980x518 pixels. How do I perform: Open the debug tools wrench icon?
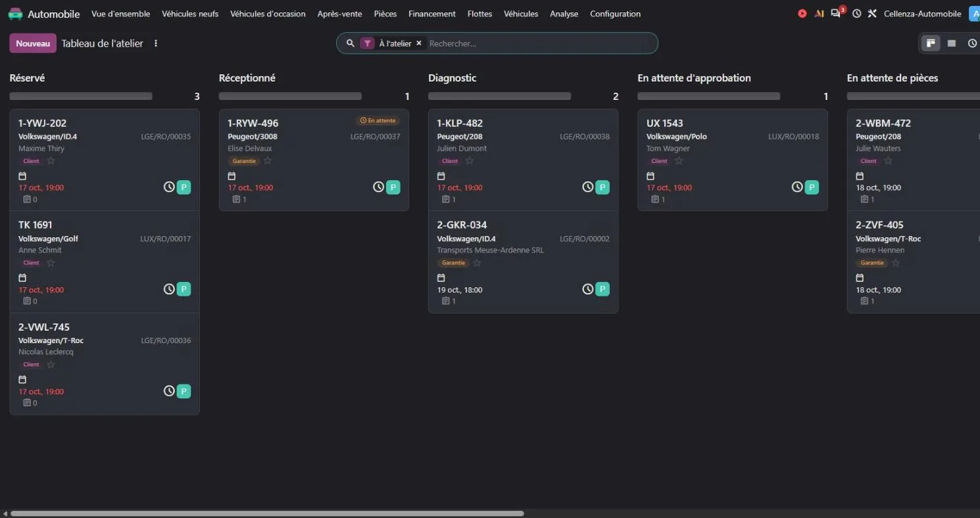click(x=872, y=14)
